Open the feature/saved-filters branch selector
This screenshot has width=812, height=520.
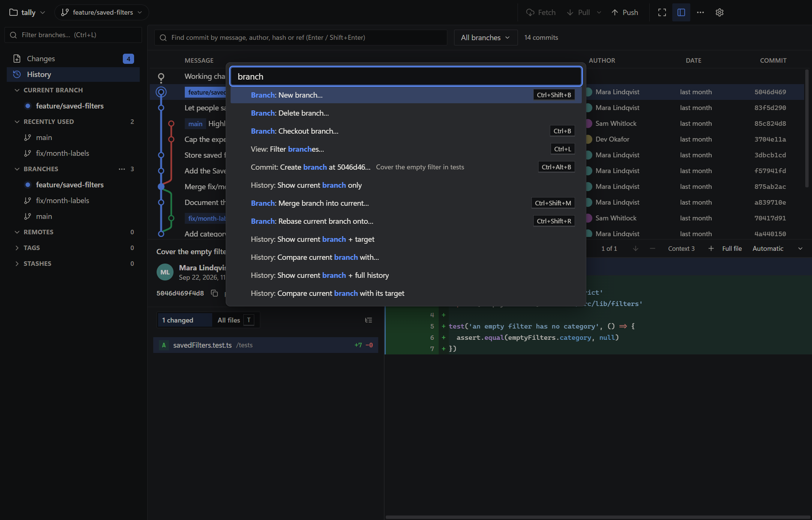pos(102,12)
